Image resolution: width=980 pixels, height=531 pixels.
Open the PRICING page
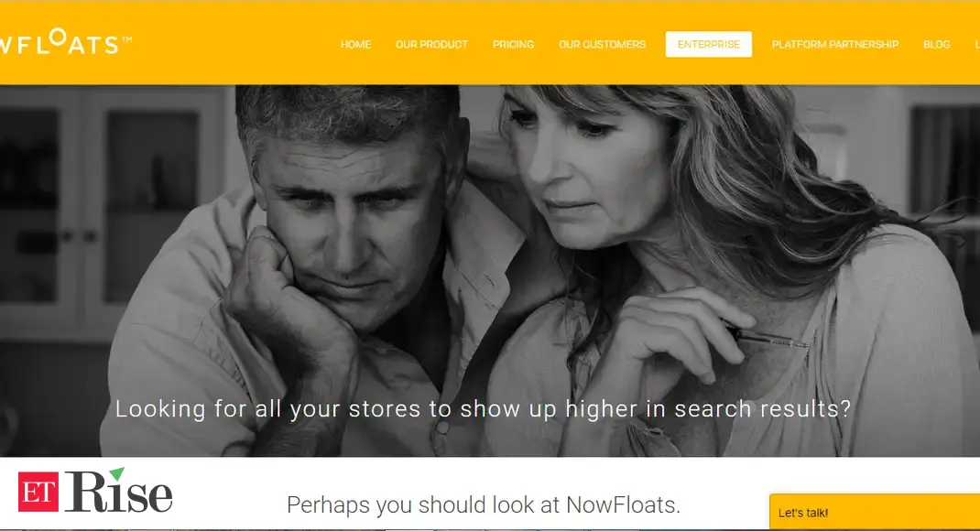513,44
